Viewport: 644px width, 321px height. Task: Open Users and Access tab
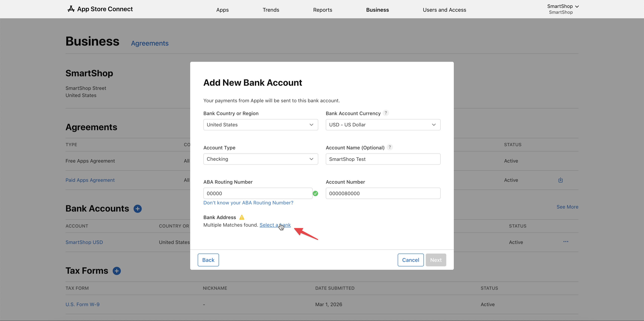click(x=445, y=10)
